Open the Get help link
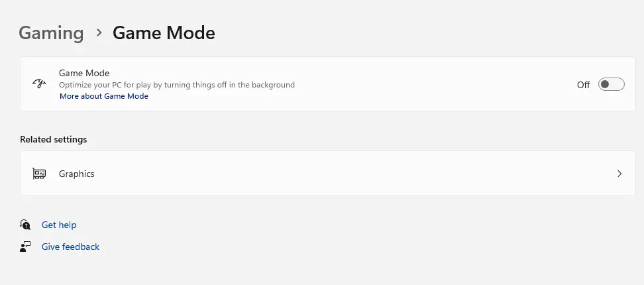The height and width of the screenshot is (285, 644). (x=59, y=225)
